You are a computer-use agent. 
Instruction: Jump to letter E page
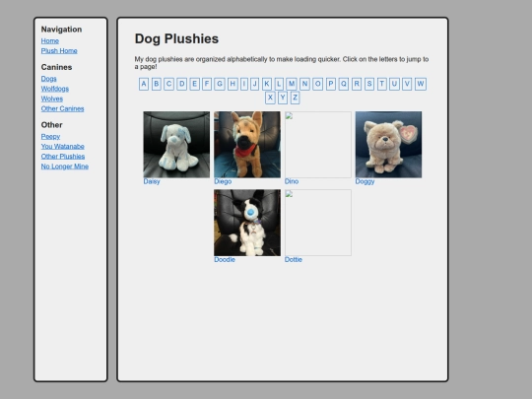194,84
